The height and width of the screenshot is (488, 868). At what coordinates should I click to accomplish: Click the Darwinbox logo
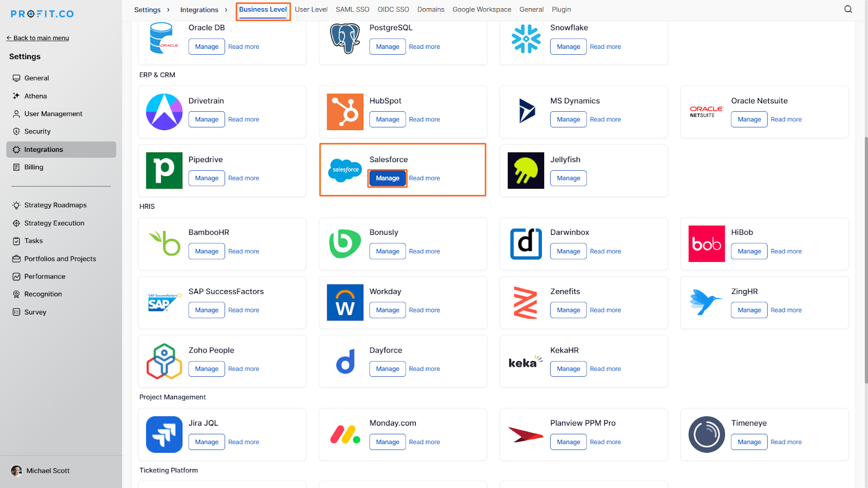tap(526, 243)
